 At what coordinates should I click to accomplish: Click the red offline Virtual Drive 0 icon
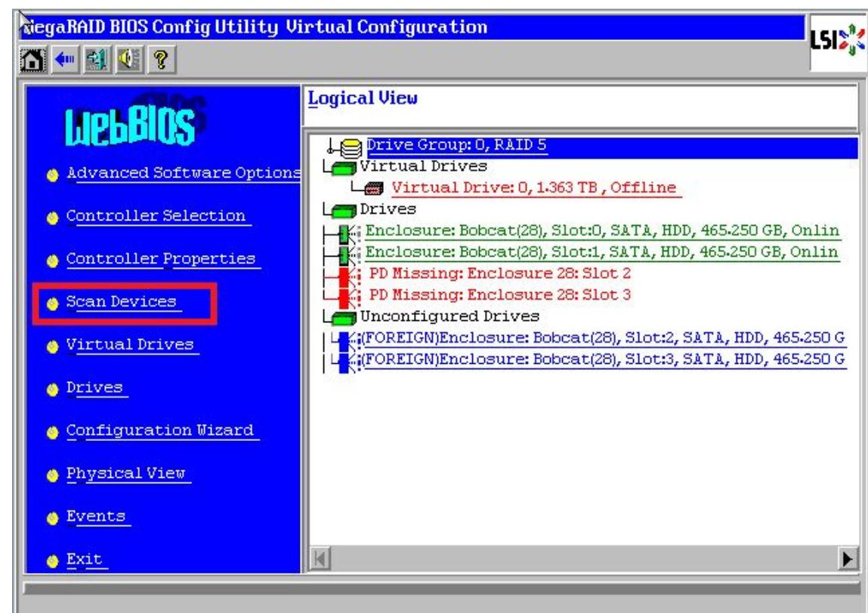click(x=374, y=189)
